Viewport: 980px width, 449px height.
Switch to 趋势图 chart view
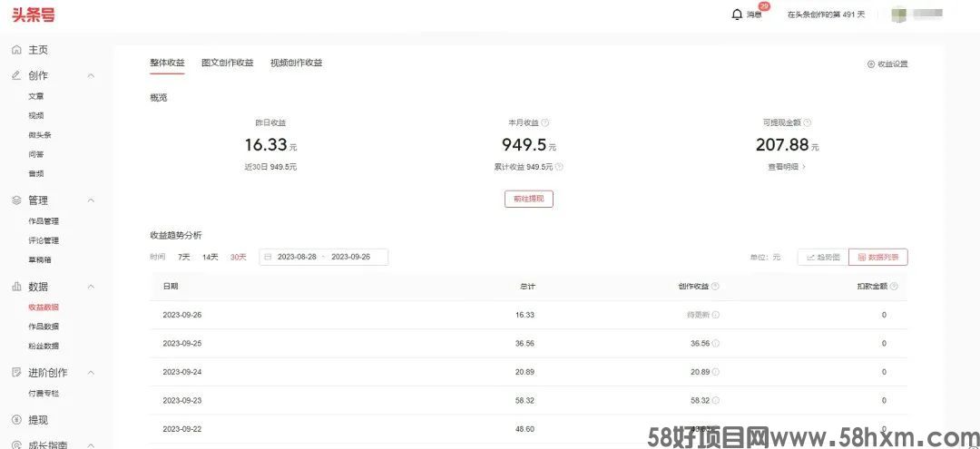pos(823,257)
